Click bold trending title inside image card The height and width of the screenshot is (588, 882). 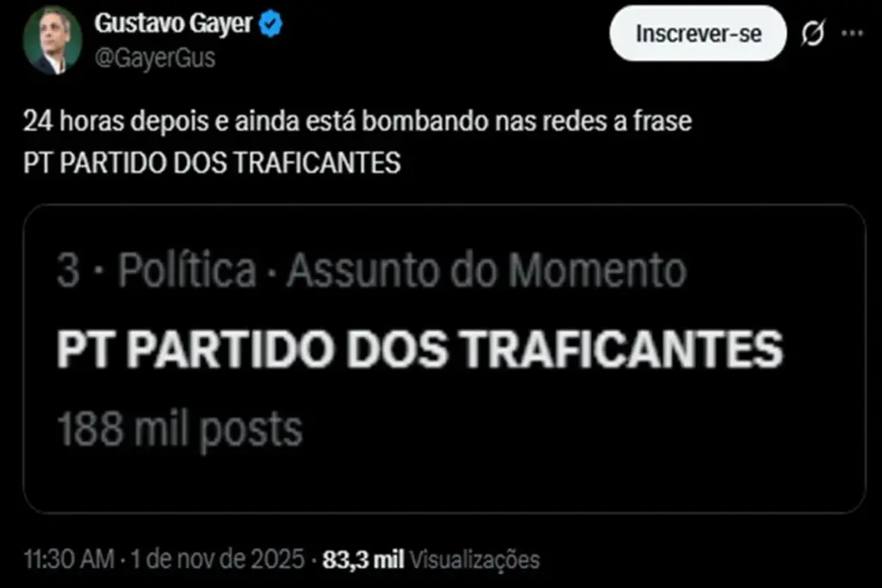[419, 350]
